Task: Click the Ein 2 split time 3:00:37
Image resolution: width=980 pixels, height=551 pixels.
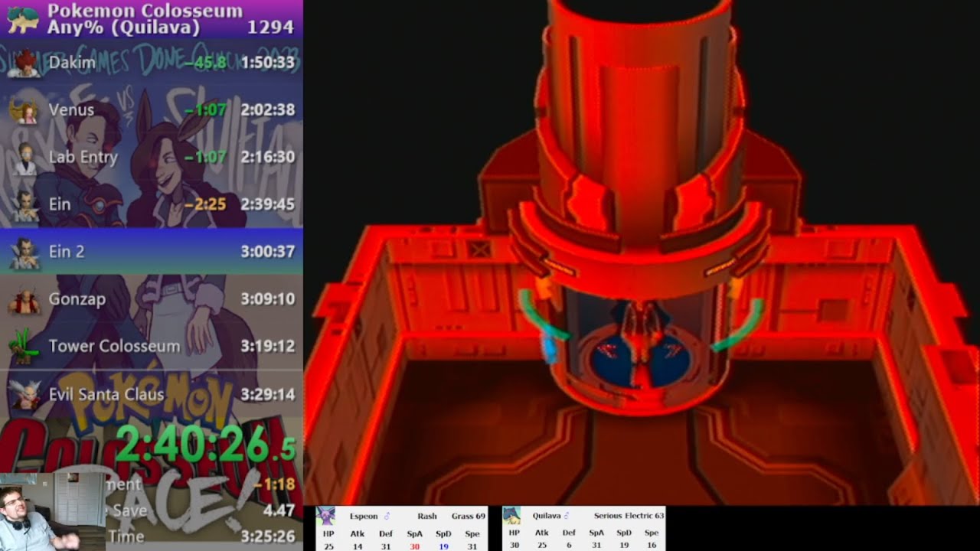Action: [x=267, y=252]
